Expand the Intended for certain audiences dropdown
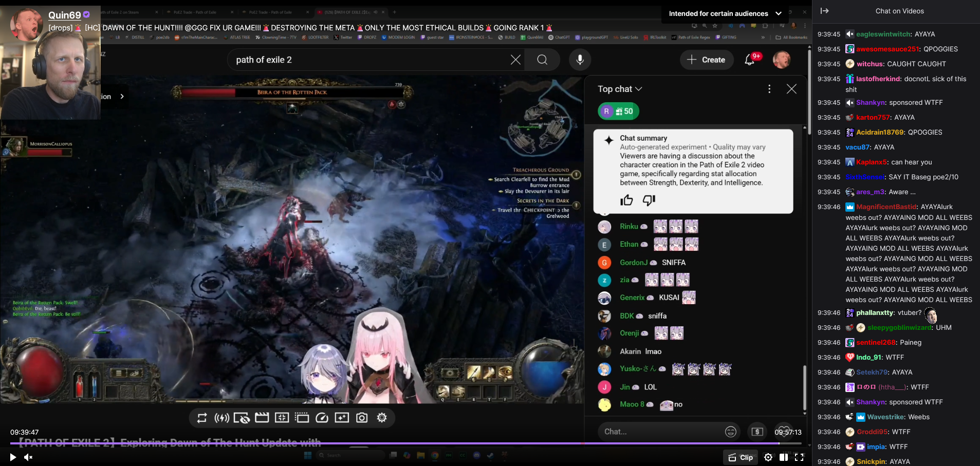Image resolution: width=980 pixels, height=466 pixels. (x=725, y=13)
